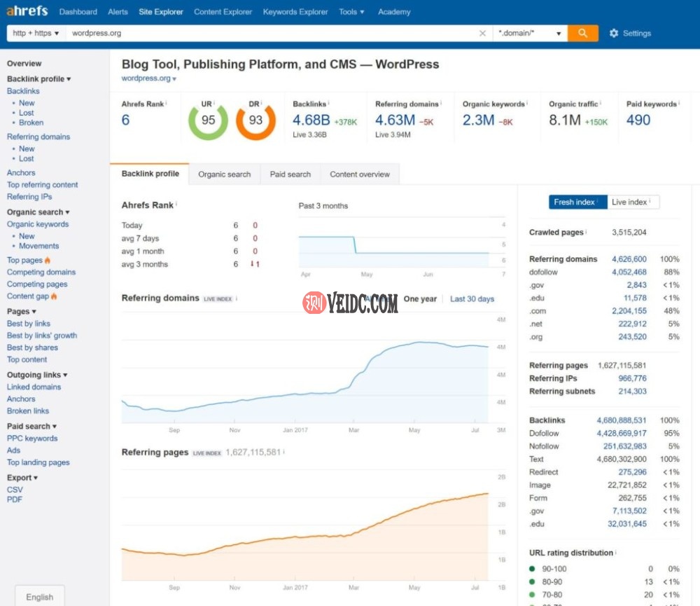Open Competing domains in sidebar
Viewport: 700px width, 606px height.
coord(41,272)
